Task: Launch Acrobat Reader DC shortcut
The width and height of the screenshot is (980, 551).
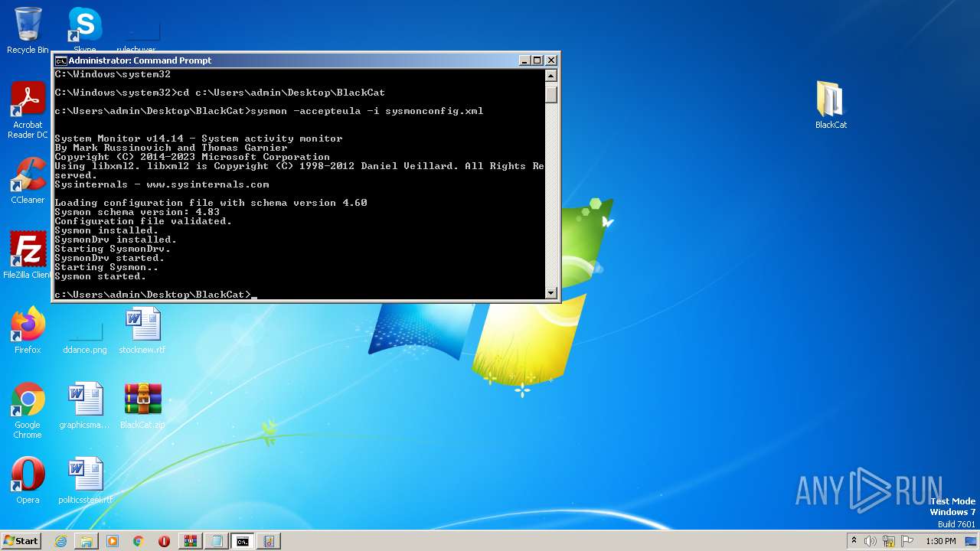Action: [x=28, y=110]
